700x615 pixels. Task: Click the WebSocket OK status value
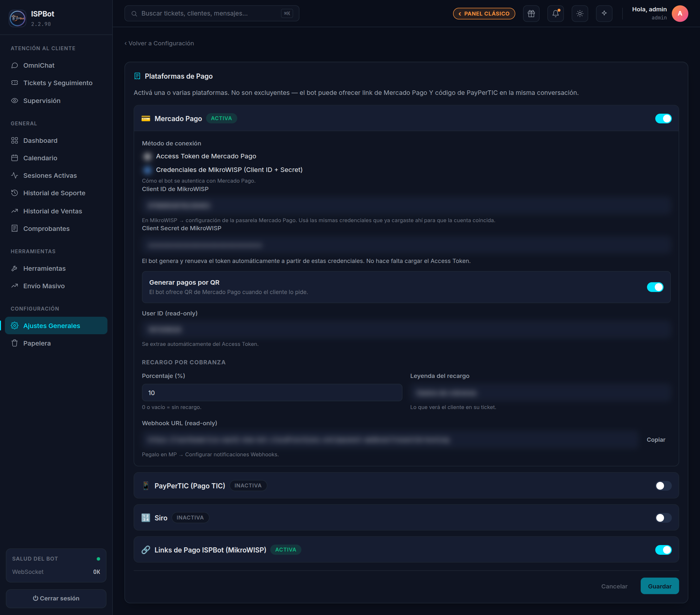tap(97, 572)
